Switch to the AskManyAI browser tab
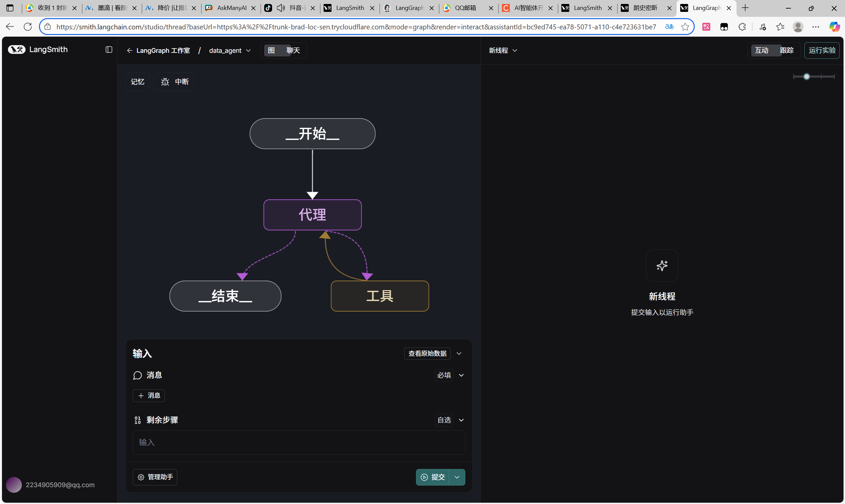Screen dimensions: 845x504 tap(231, 8)
